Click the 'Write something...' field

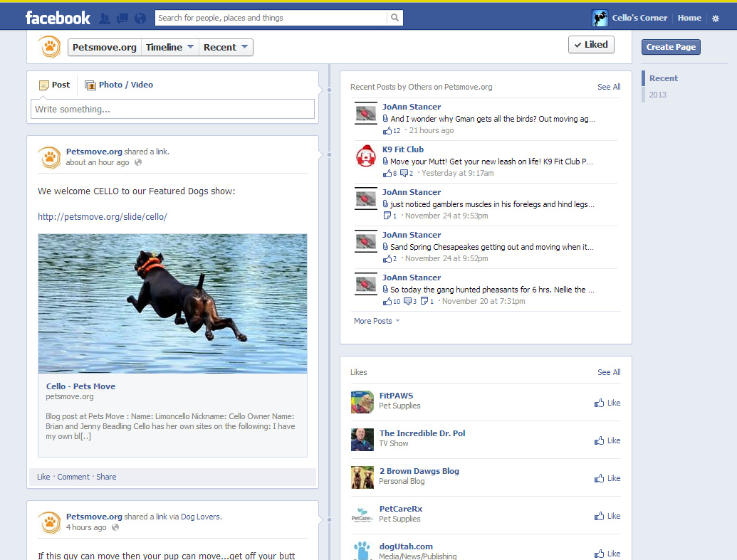pyautogui.click(x=172, y=109)
